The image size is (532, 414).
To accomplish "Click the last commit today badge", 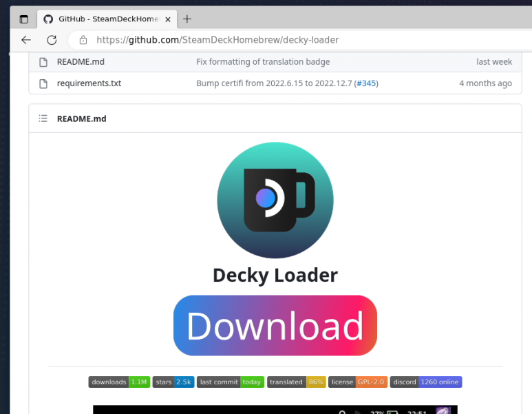I will (x=231, y=382).
